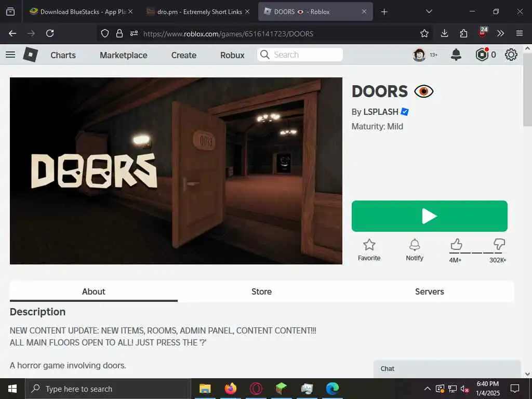Open the Roblox hamburger side menu

point(10,55)
